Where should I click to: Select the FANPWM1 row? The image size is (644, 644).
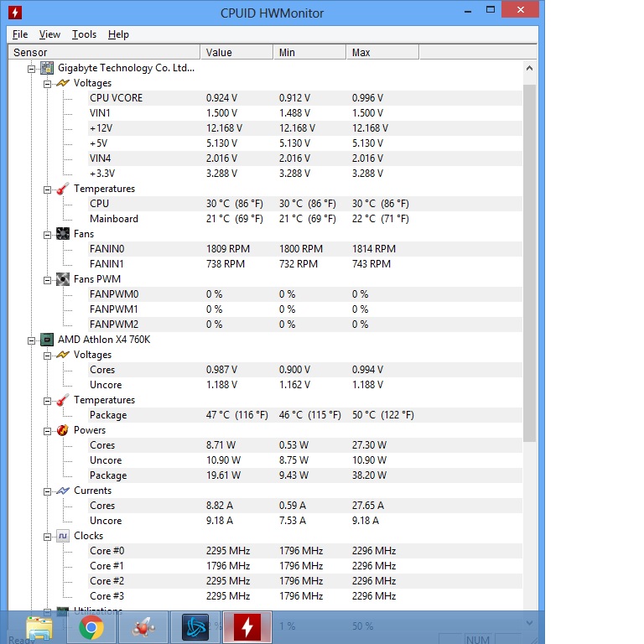click(x=304, y=309)
